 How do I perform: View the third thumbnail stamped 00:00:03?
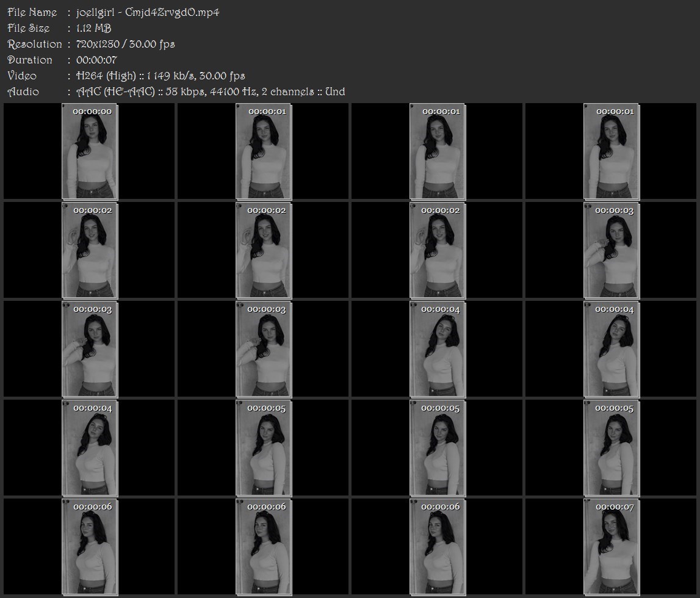(x=263, y=349)
